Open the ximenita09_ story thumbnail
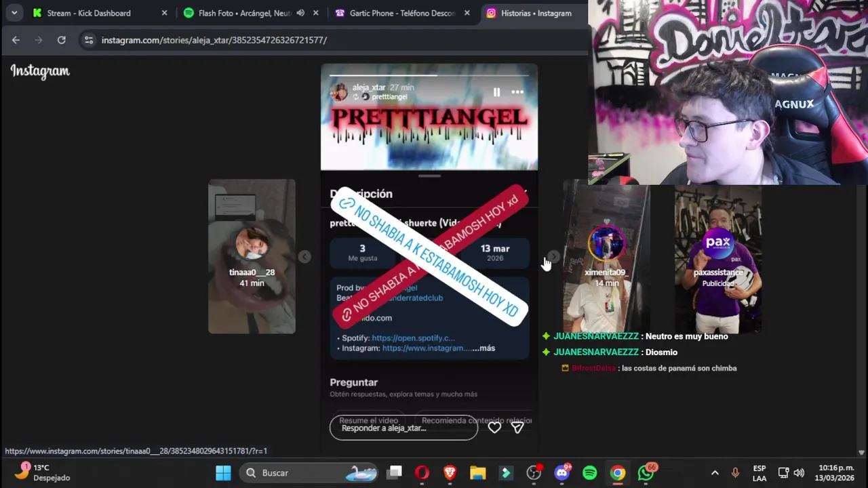The width and height of the screenshot is (868, 488). pyautogui.click(x=606, y=256)
